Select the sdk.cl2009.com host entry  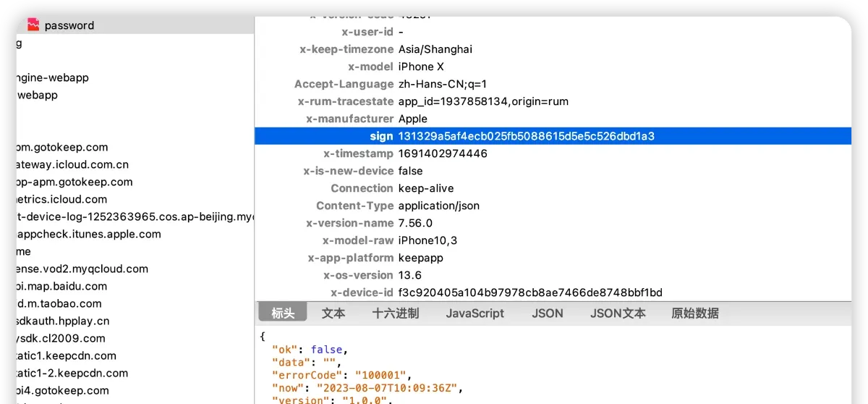point(61,338)
